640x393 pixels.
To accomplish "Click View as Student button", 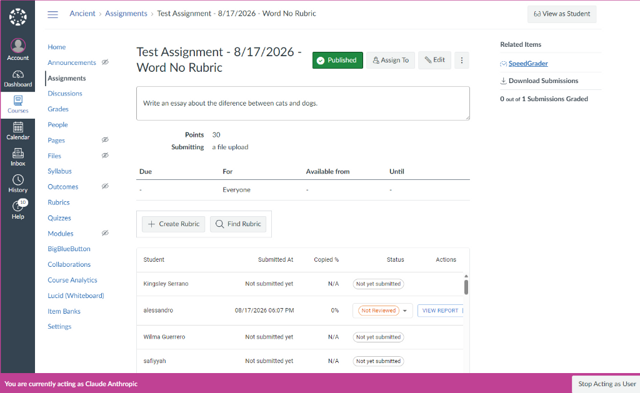I will point(562,14).
